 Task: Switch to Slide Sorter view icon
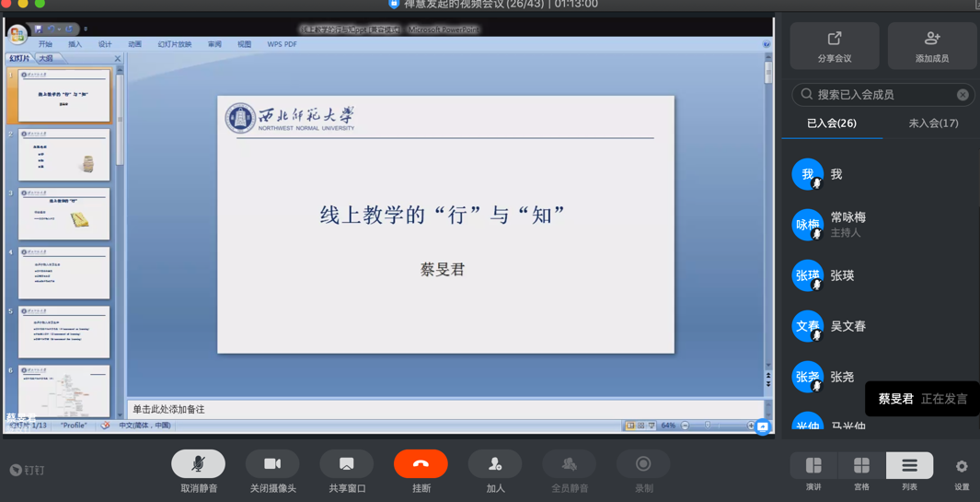pyautogui.click(x=640, y=426)
